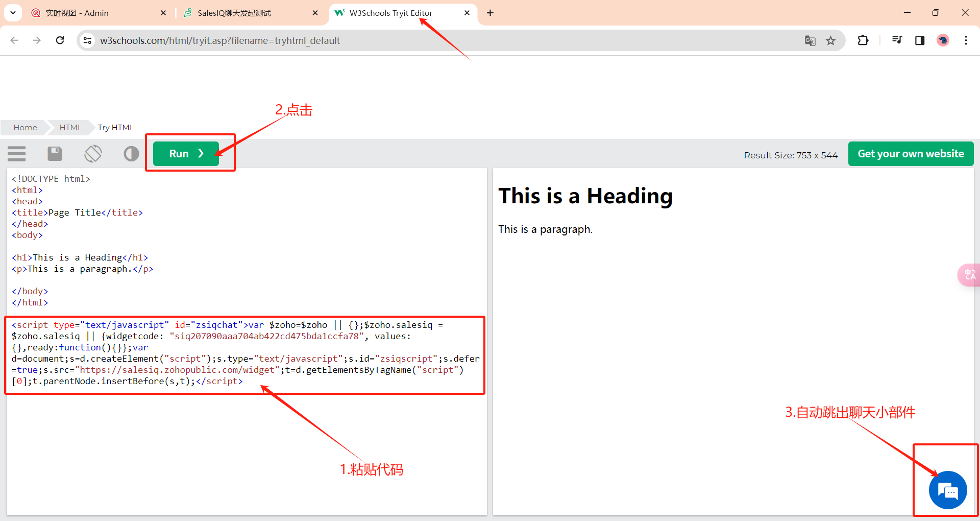Bookmark this page with the star icon

831,40
